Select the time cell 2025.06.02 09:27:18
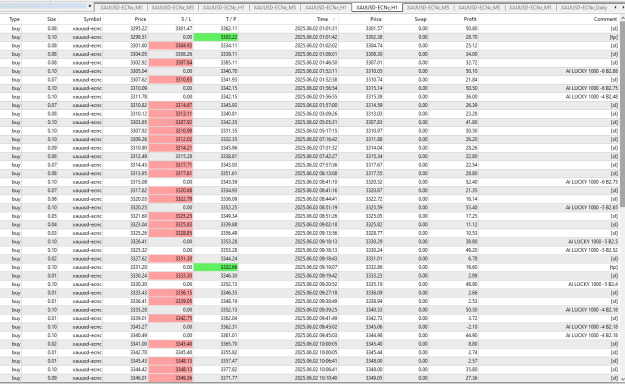 pos(316,293)
